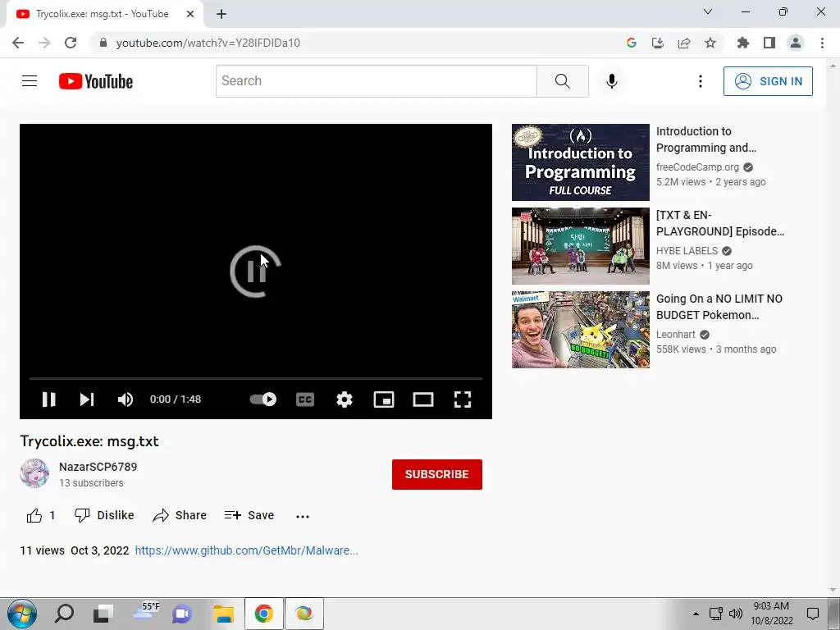Click page scrollbar down arrow
The width and height of the screenshot is (840, 630).
pos(833,591)
